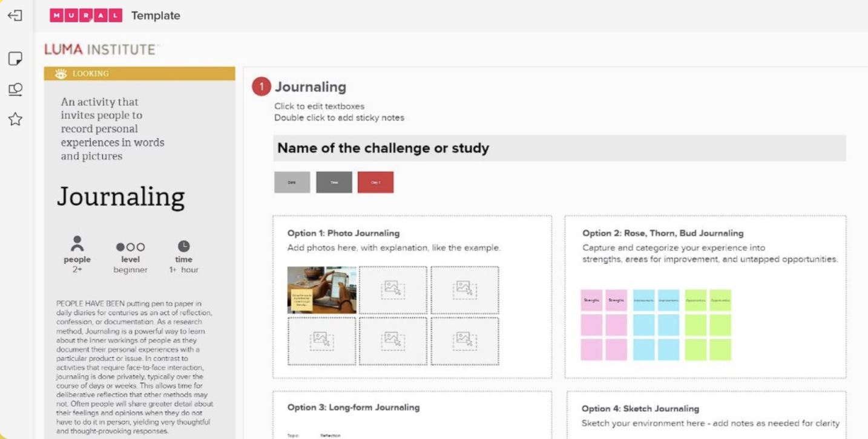The image size is (868, 439).
Task: Click the first blue Improvements sticky note
Action: [x=643, y=300]
